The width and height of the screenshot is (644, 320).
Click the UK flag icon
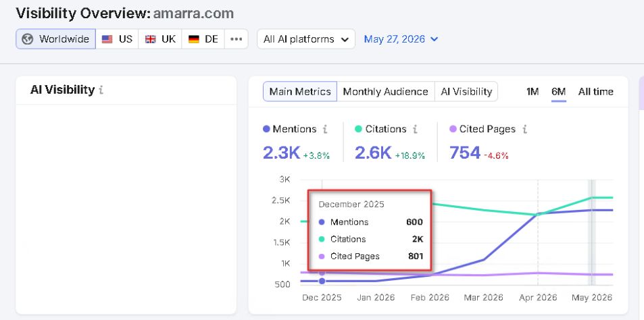click(x=151, y=39)
